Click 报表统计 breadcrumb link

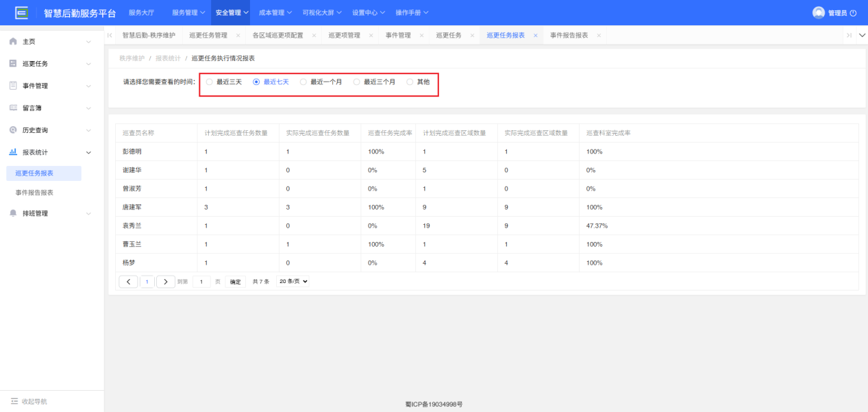pos(168,58)
